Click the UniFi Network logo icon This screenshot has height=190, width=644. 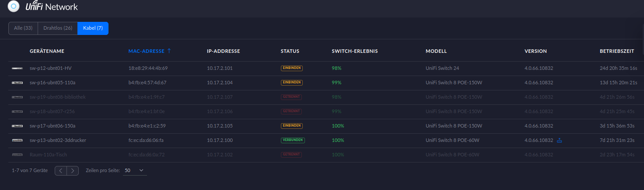[x=14, y=7]
